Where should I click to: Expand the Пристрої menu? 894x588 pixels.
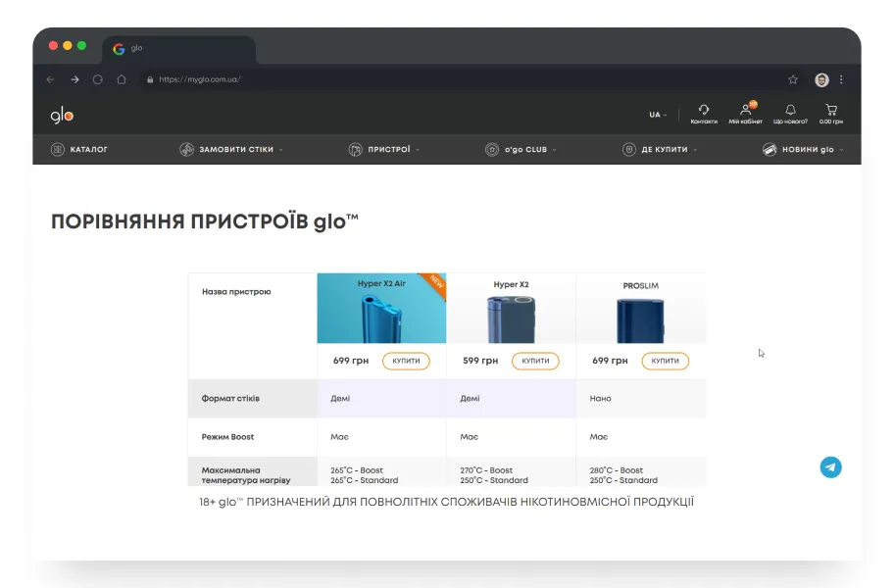point(418,150)
